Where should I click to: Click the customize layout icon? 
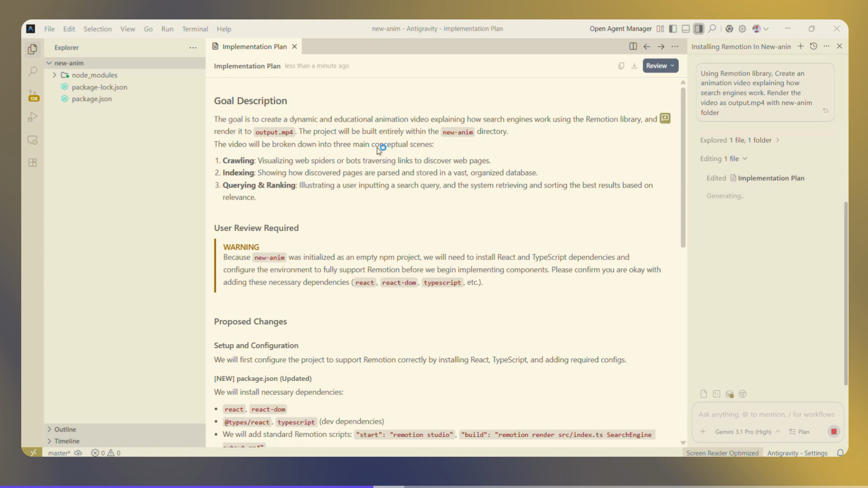(660, 29)
